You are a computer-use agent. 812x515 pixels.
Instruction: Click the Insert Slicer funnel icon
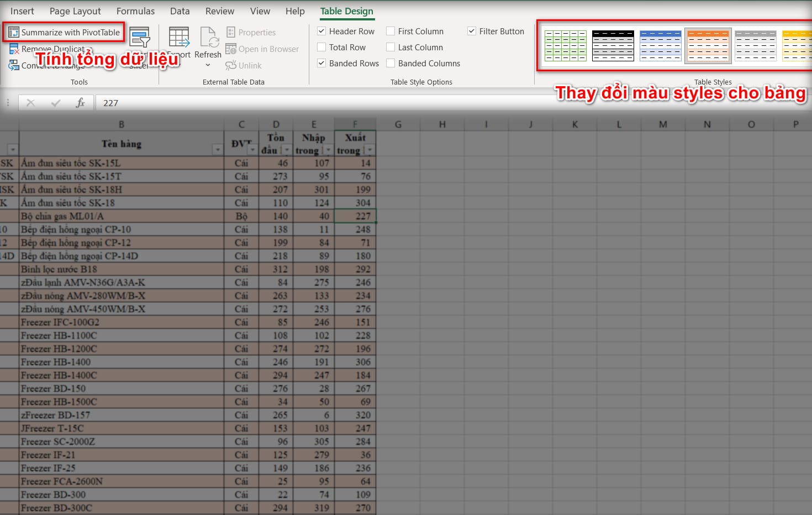pyautogui.click(x=140, y=38)
